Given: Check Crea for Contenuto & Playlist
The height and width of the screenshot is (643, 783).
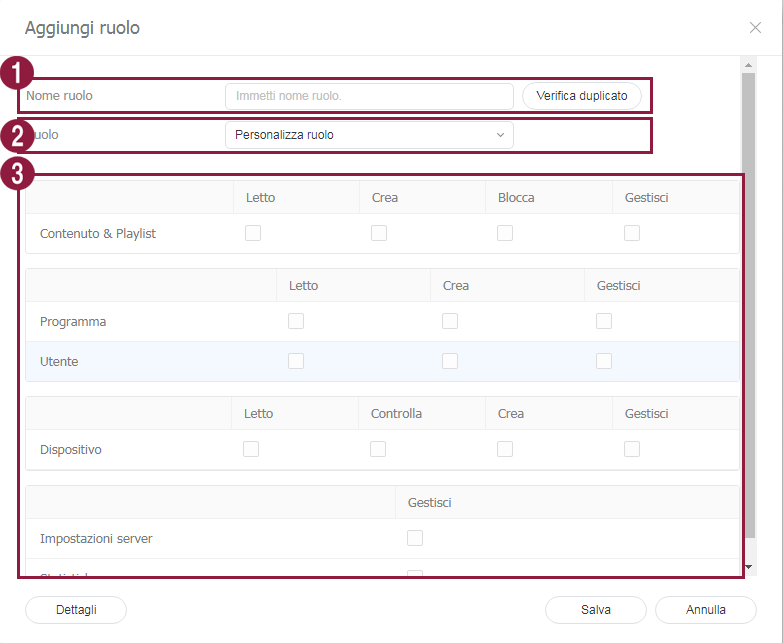Looking at the screenshot, I should tap(379, 233).
